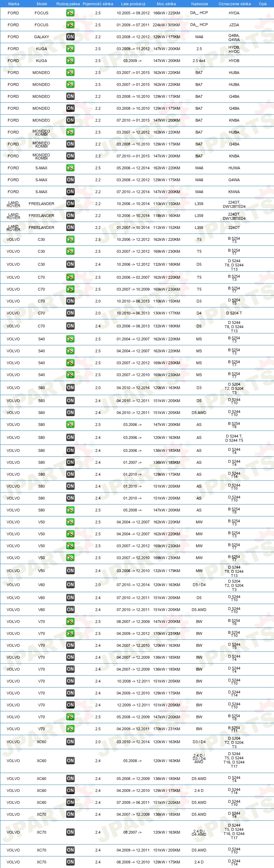Click ON icon in S-MAX Q4WA row

pyautogui.click(x=70, y=180)
